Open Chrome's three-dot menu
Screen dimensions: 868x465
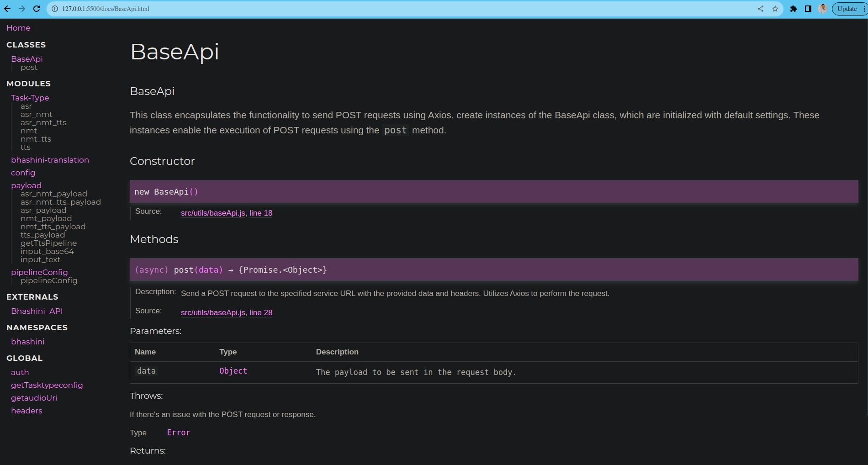863,8
